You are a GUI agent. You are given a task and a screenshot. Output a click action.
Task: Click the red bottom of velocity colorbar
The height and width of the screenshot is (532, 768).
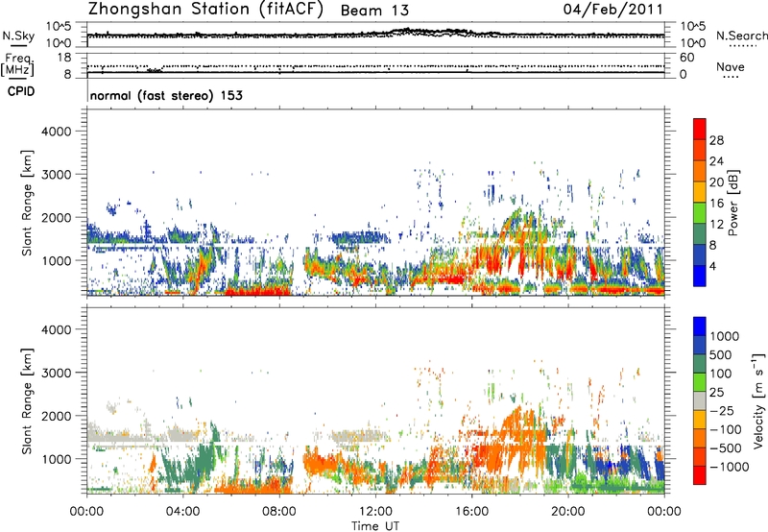(x=700, y=475)
